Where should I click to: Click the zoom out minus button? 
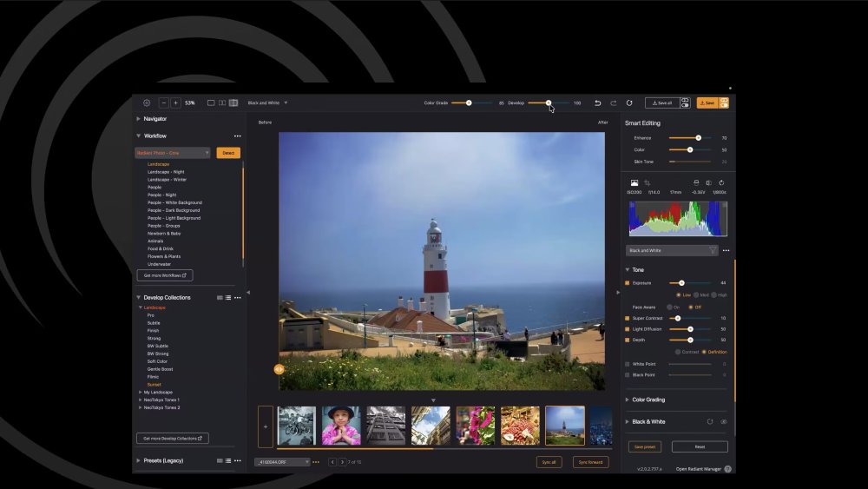(x=163, y=102)
